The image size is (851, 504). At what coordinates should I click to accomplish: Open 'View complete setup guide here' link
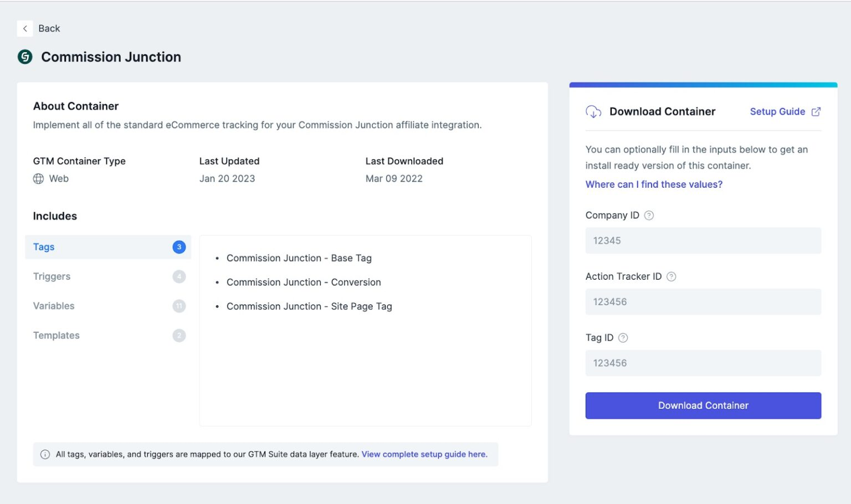point(424,454)
